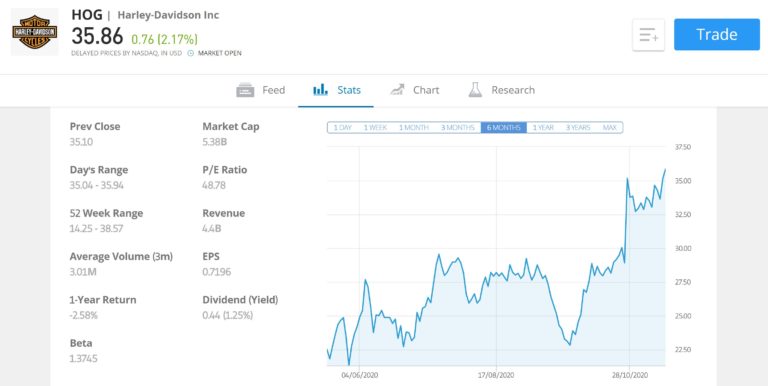Select the 3 YEARS chart range
Viewport: 768px width, 386px height.
tap(578, 127)
